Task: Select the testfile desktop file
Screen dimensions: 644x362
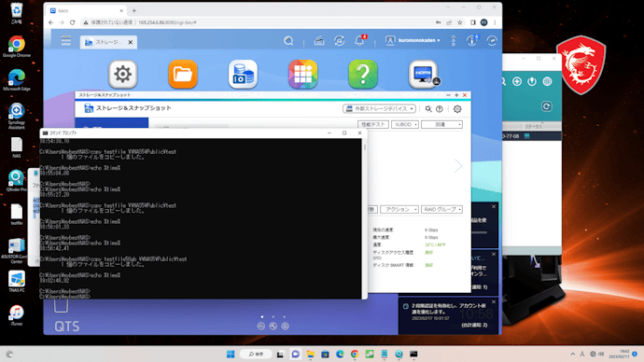Action: 17,215
